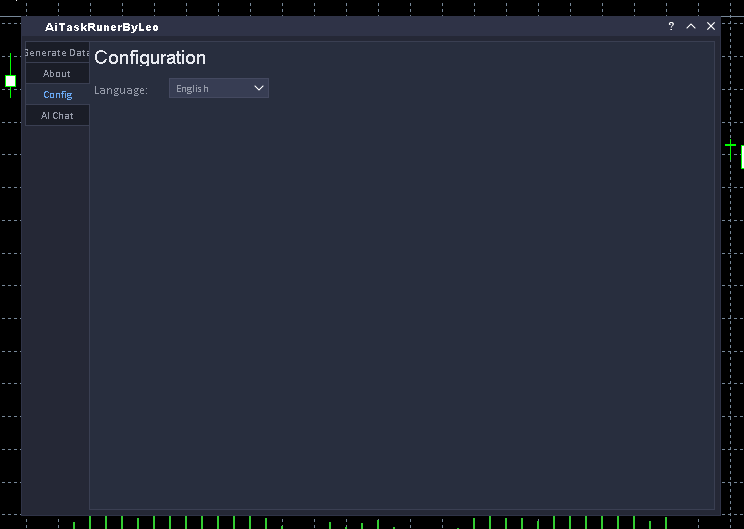This screenshot has height=529, width=744.
Task: Click the green cross candle right of panel
Action: (x=731, y=148)
